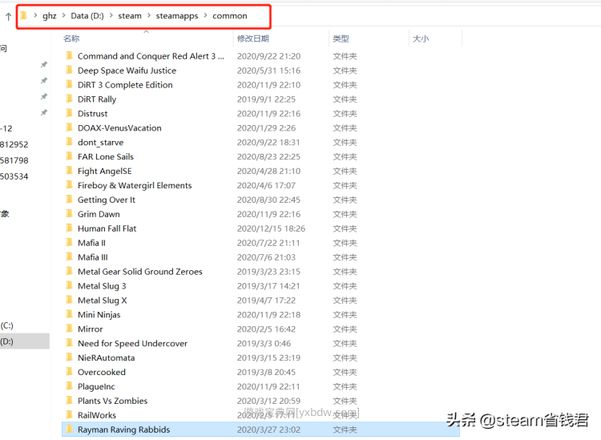Click folder icon of DiRT Rally
The width and height of the screenshot is (601, 440).
(x=69, y=99)
